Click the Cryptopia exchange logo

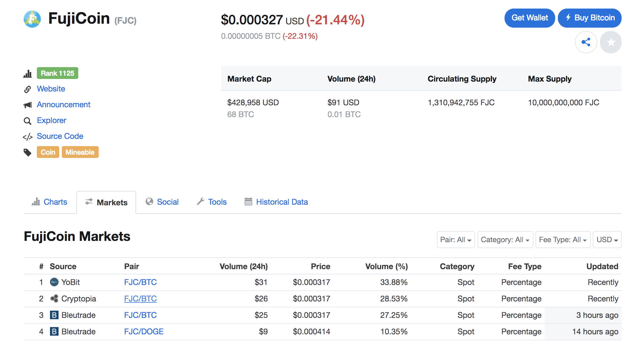point(54,298)
